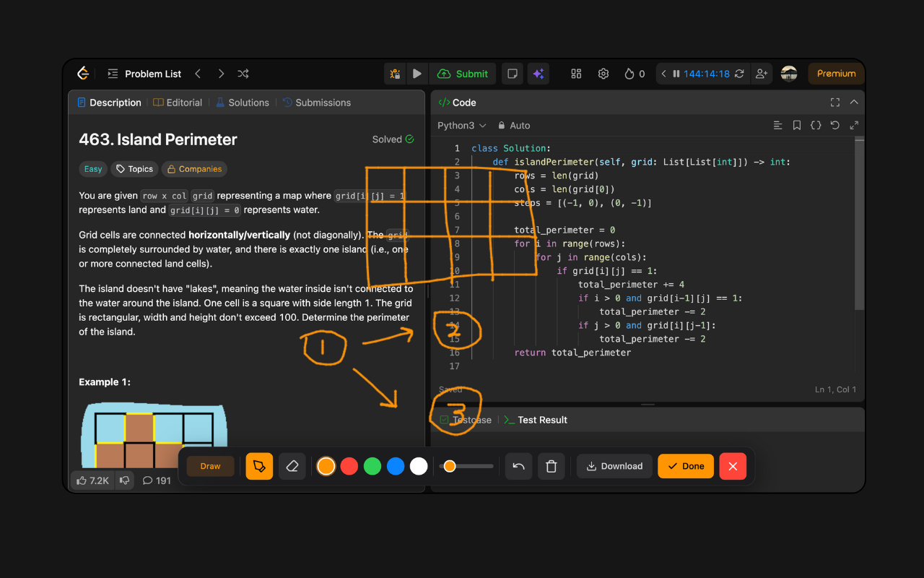Submit the solution

463,73
